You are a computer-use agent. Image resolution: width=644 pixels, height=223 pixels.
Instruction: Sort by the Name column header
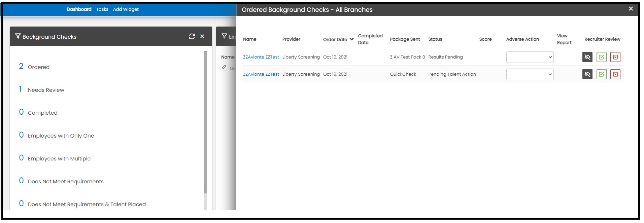(x=250, y=39)
